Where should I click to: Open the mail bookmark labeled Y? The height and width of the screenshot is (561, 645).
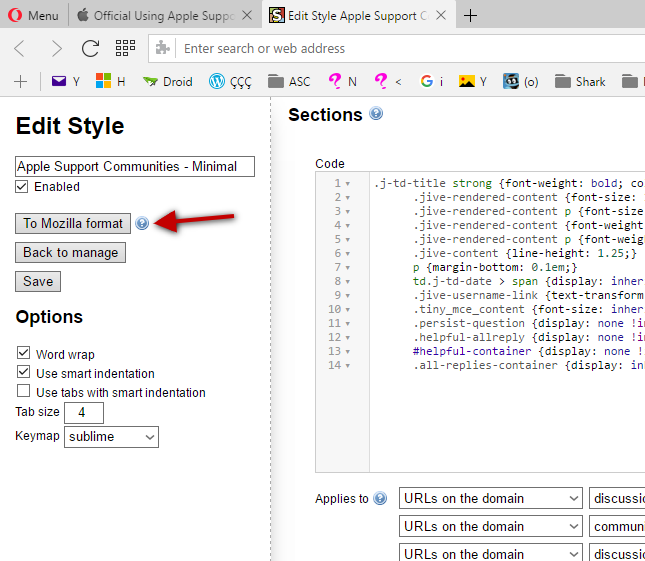point(66,81)
